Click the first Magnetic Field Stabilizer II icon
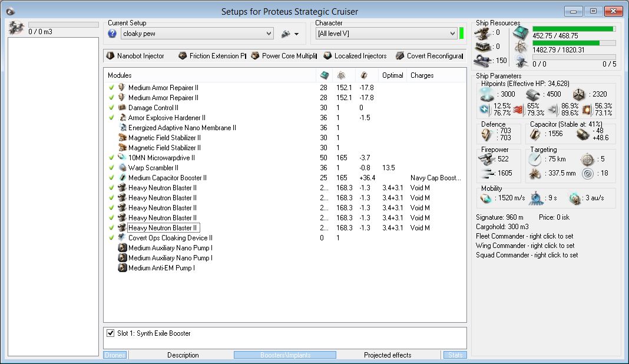This screenshot has width=629, height=364. [x=123, y=138]
